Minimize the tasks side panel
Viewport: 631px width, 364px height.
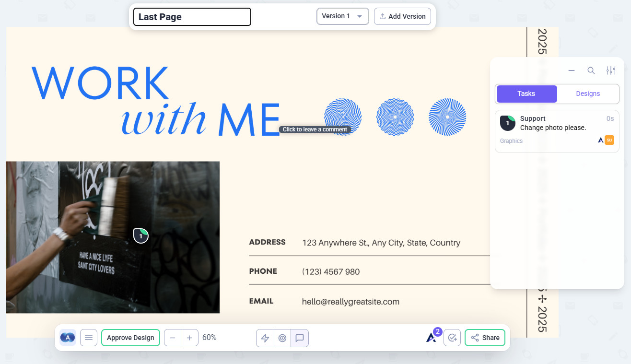click(572, 70)
